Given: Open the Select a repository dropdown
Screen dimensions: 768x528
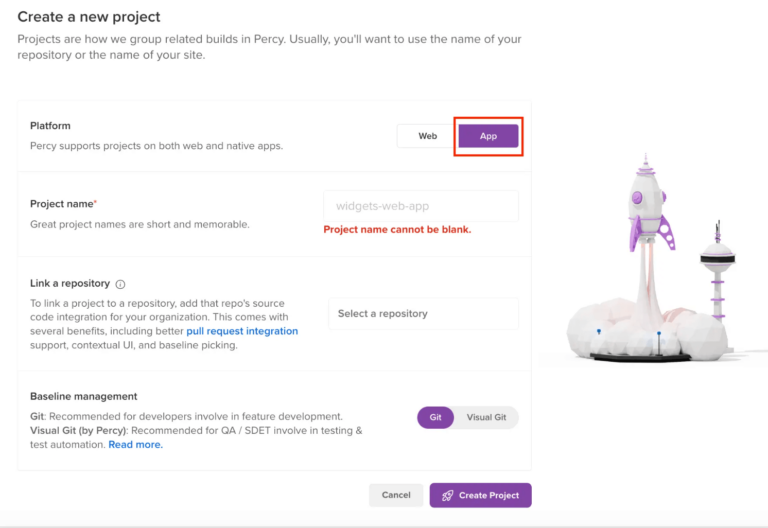Looking at the screenshot, I should click(423, 314).
